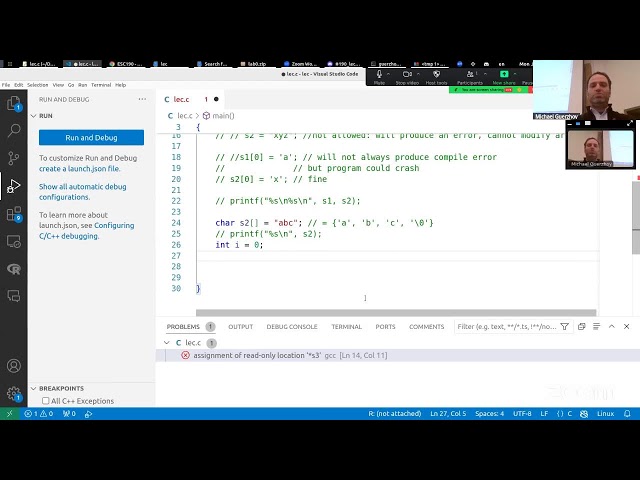This screenshot has height=480, width=640.
Task: Open the Explorer view in activity bar
Action: coord(14,103)
